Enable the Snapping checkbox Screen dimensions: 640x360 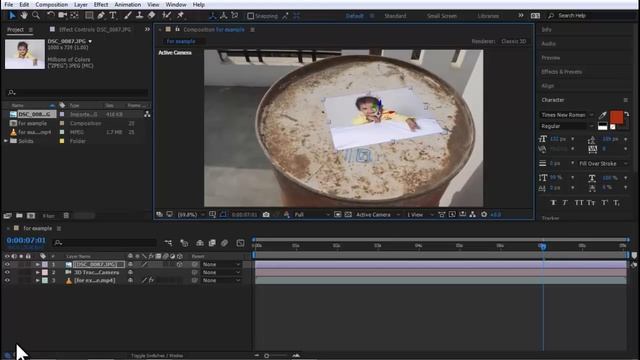click(x=251, y=16)
